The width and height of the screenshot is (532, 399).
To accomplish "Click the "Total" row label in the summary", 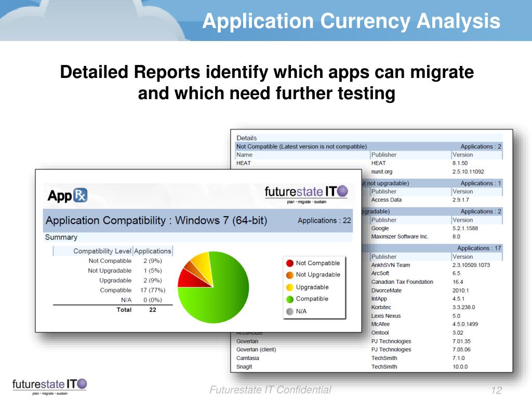I will pyautogui.click(x=124, y=310).
